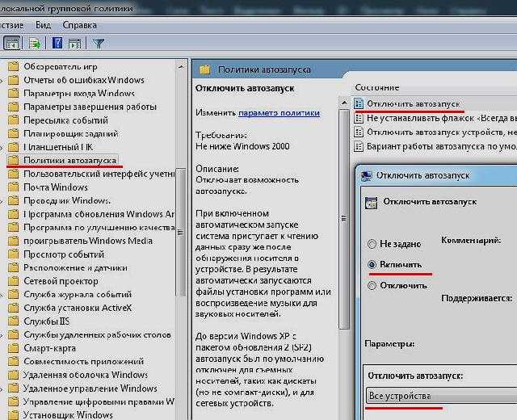Screen dimensions: 517x420
Task: Click folder icon of Почта Windows
Action: [x=13, y=187]
